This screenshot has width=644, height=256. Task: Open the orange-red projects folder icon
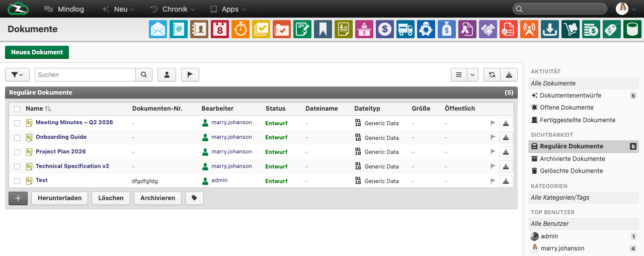click(x=282, y=29)
